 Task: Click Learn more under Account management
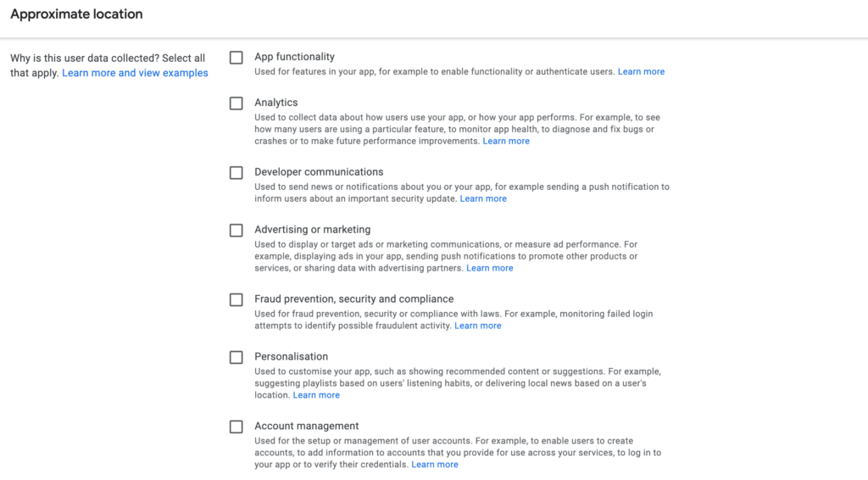(435, 466)
